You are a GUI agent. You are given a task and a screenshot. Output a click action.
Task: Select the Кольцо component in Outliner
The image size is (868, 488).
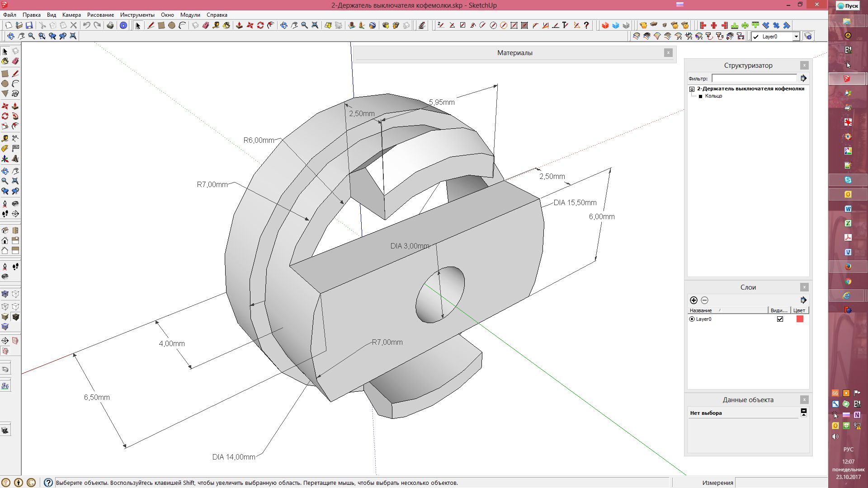tap(713, 96)
